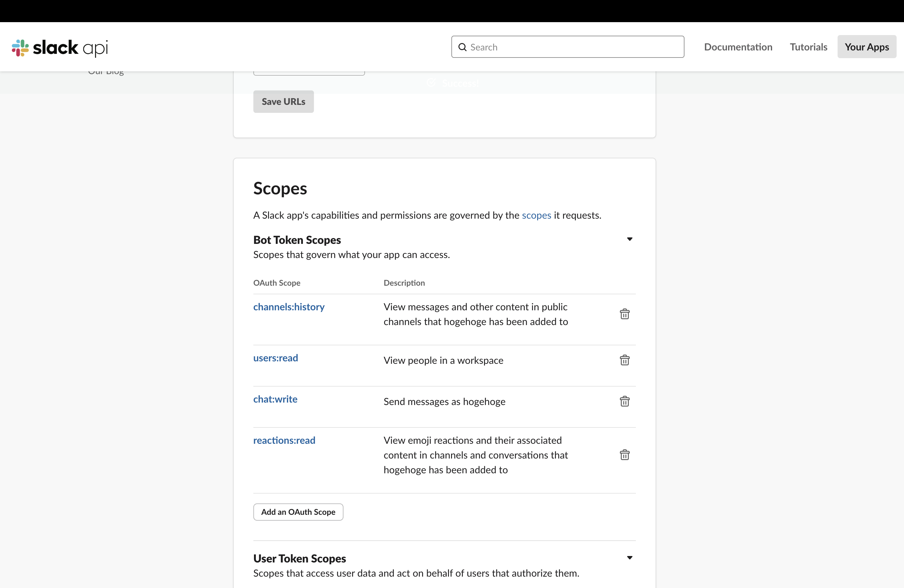The height and width of the screenshot is (588, 904).
Task: Delete the chat:write scope trash icon
Action: point(625,401)
